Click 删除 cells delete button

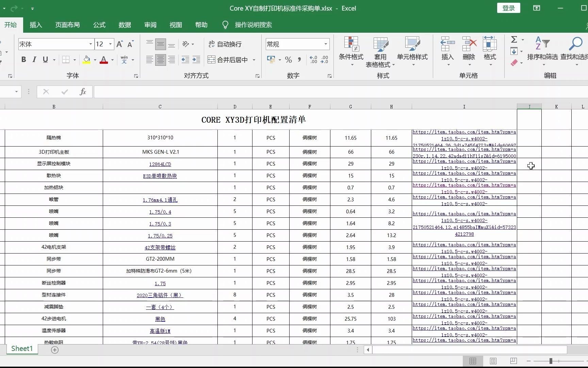pyautogui.click(x=469, y=51)
